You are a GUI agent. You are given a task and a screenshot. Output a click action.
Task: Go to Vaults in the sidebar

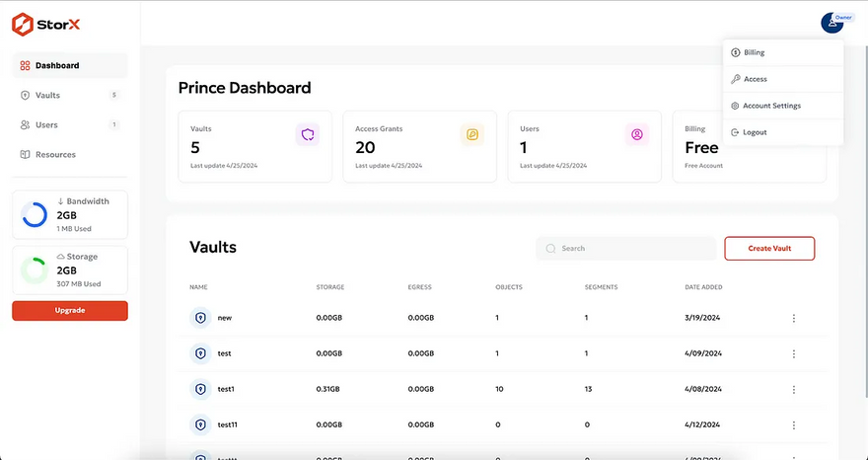click(x=47, y=95)
